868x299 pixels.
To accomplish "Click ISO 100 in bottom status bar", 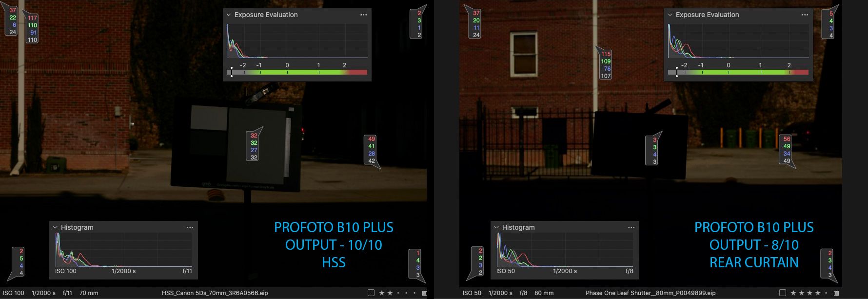I will pyautogui.click(x=14, y=293).
